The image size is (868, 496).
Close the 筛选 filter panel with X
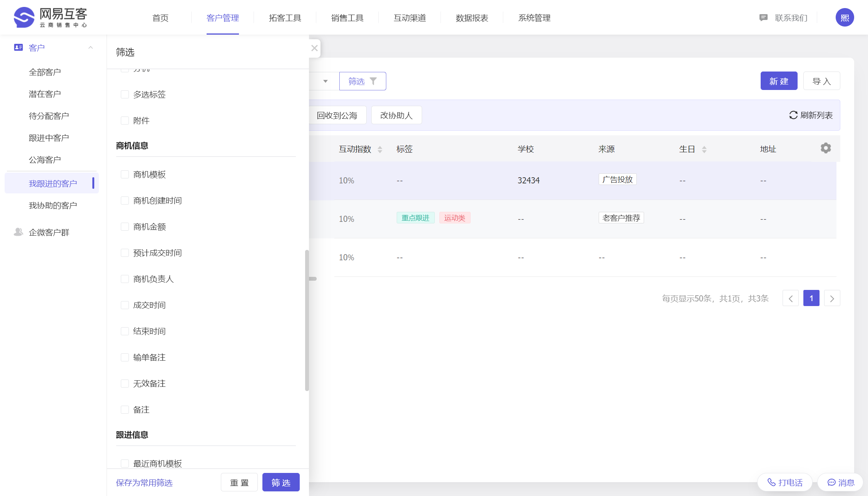(x=314, y=48)
